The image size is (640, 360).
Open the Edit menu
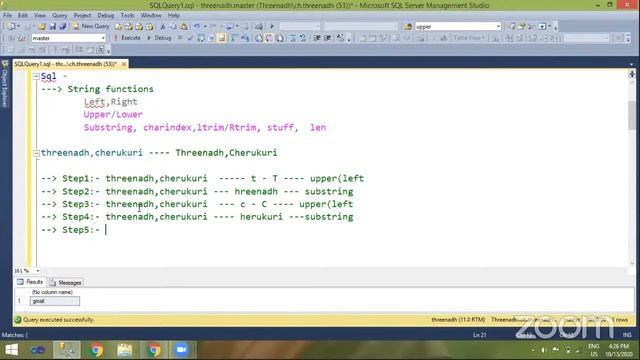pos(23,16)
